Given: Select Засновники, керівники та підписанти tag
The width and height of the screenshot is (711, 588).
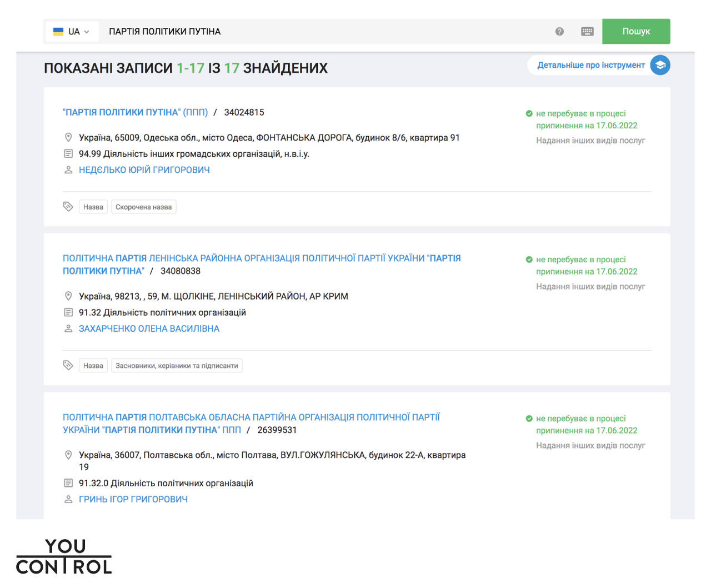Looking at the screenshot, I should pyautogui.click(x=177, y=366).
